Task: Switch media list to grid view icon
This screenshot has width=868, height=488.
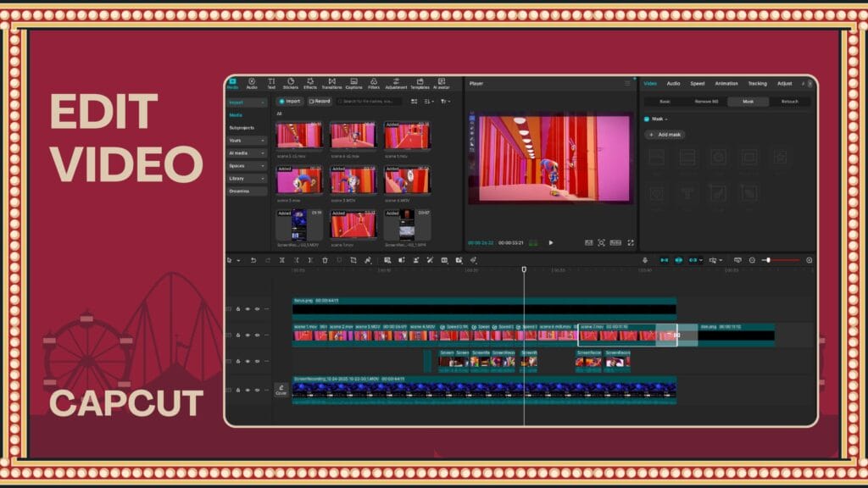Action: pos(414,102)
